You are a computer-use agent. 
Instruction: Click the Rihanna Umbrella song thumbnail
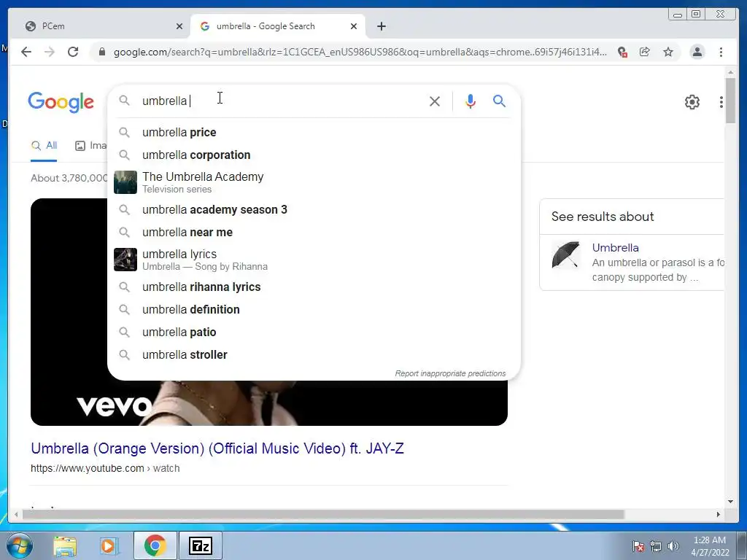tap(125, 260)
